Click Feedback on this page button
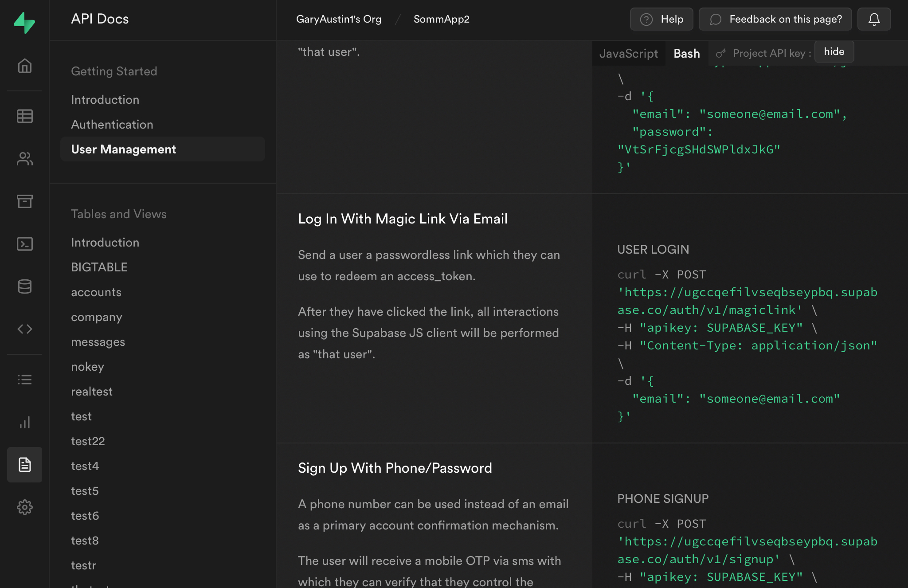Screen dimensions: 908x588 point(775,19)
